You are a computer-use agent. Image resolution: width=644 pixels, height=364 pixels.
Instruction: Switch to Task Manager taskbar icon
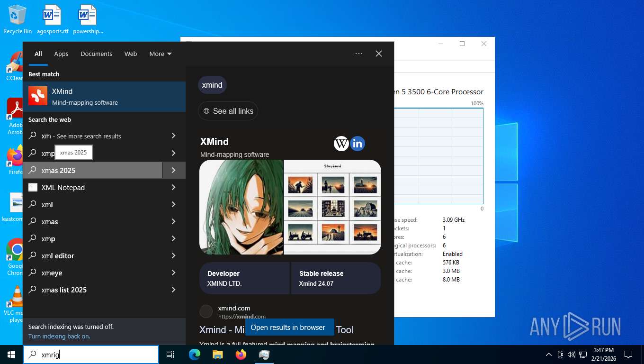pyautogui.click(x=264, y=355)
